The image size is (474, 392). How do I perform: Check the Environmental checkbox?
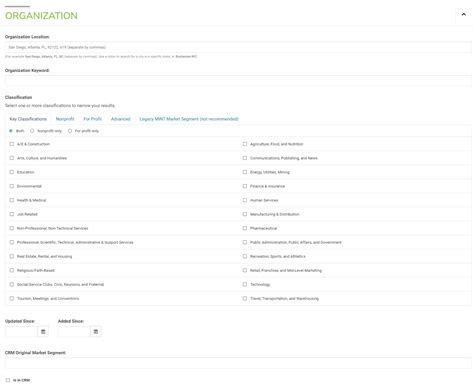click(12, 186)
